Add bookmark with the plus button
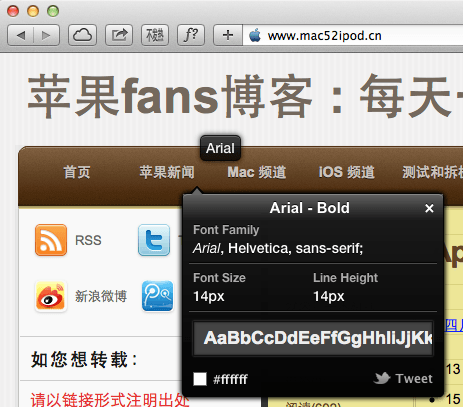 (228, 35)
